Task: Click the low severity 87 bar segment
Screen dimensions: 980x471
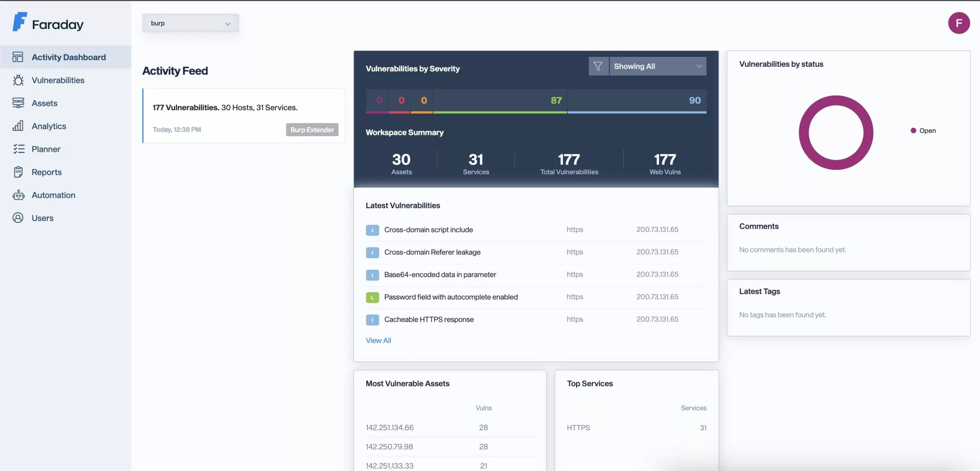Action: 500,101
